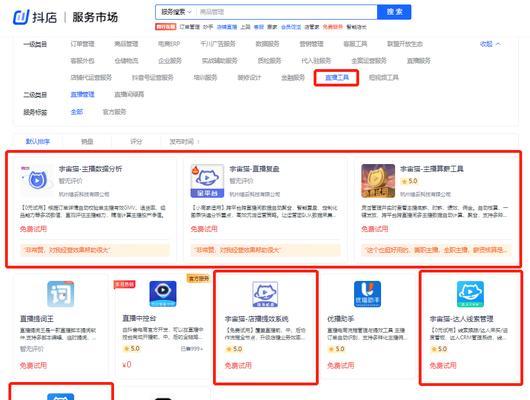Click the blue 搜索 button
This screenshot has width=530, height=400.
click(394, 12)
